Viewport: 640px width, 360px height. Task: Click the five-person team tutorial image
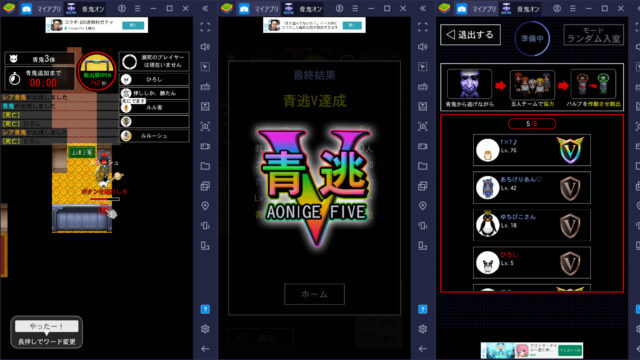(x=532, y=84)
